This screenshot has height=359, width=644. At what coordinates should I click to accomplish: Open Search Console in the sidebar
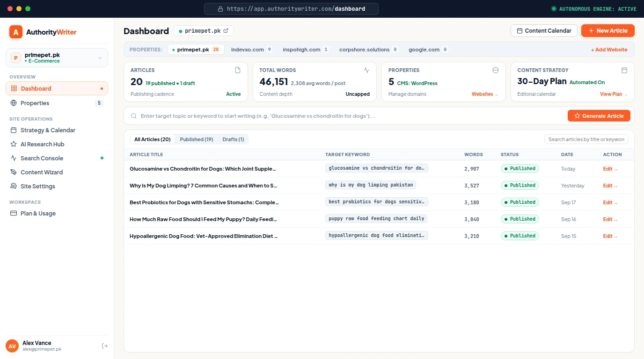pyautogui.click(x=57, y=158)
